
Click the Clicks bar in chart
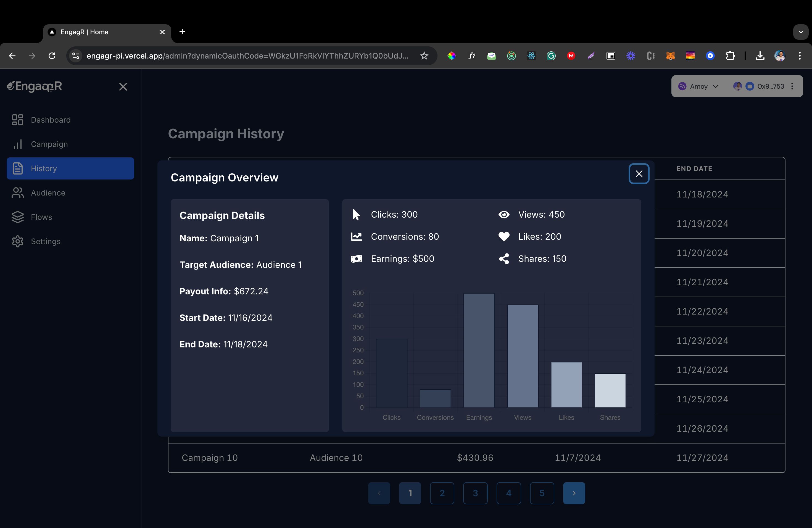[x=391, y=373]
